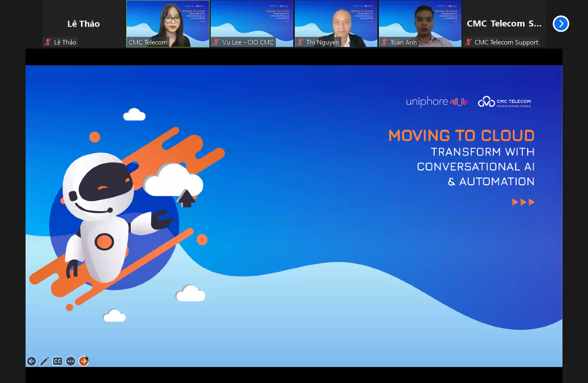This screenshot has width=588, height=383.
Task: Select the CMC Telecom speaker video thumbnail
Action: 168,23
